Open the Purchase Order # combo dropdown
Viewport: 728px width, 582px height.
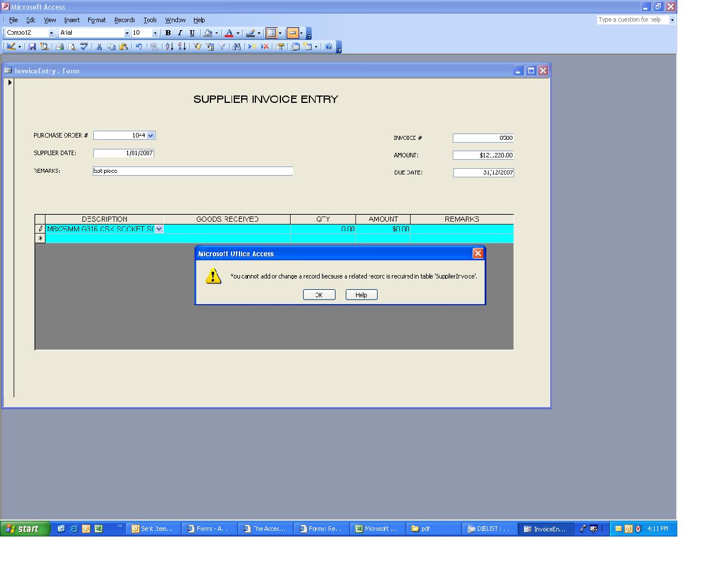(x=151, y=135)
